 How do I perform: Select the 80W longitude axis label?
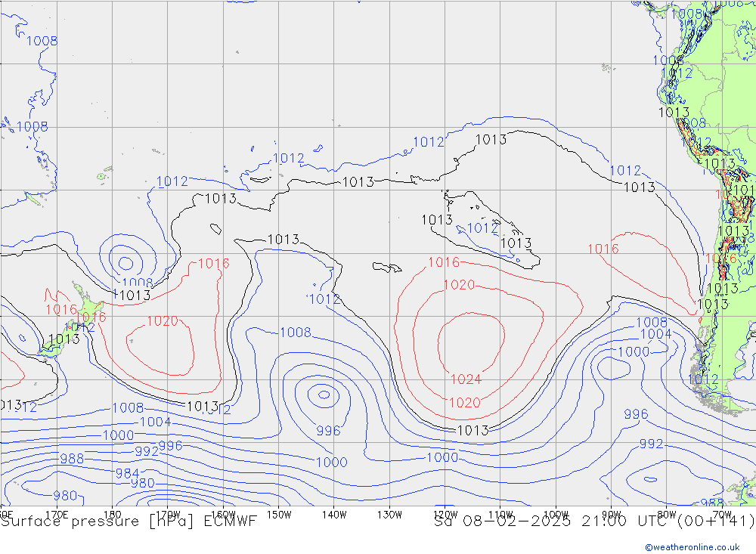coord(667,515)
